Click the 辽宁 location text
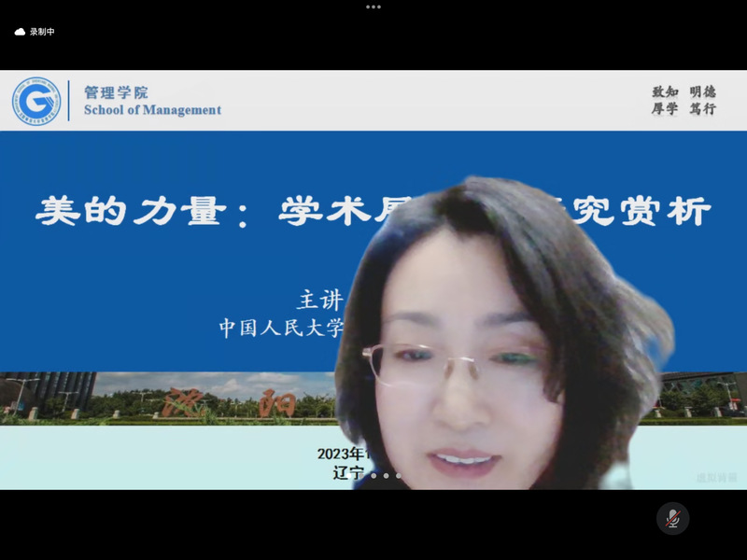This screenshot has height=560, width=747. tap(346, 472)
